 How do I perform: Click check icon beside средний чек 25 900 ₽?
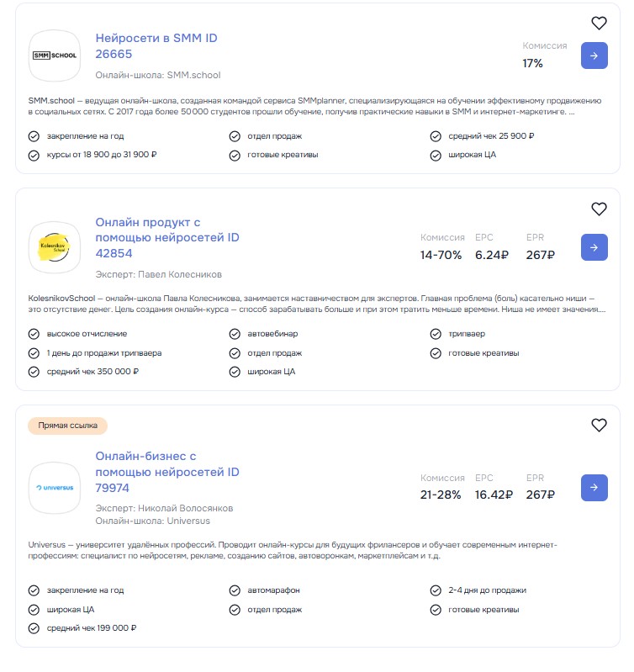435,136
